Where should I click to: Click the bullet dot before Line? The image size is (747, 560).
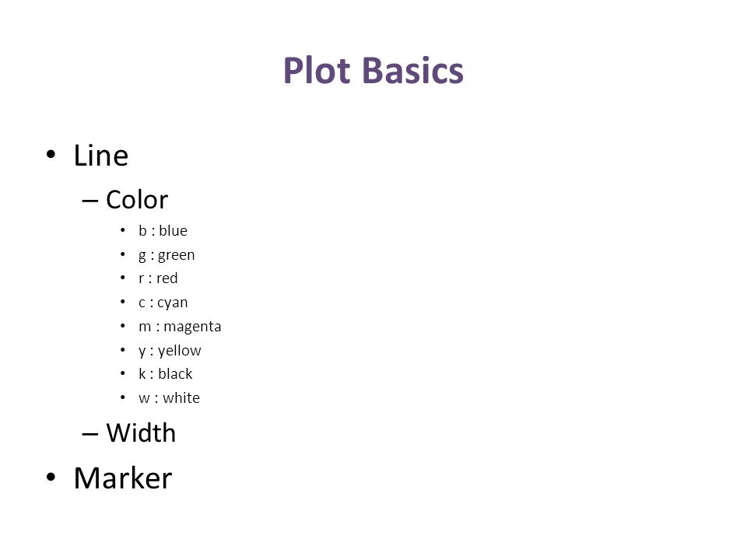coord(51,154)
